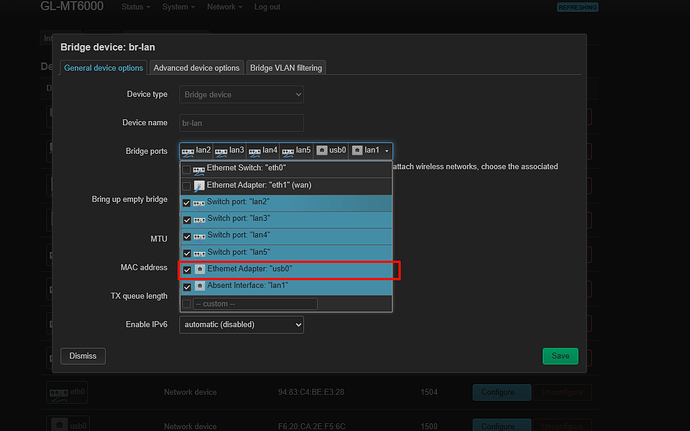The height and width of the screenshot is (431, 690).
Task: Click the lan4 port icon in Bridge ports field
Action: click(x=255, y=151)
